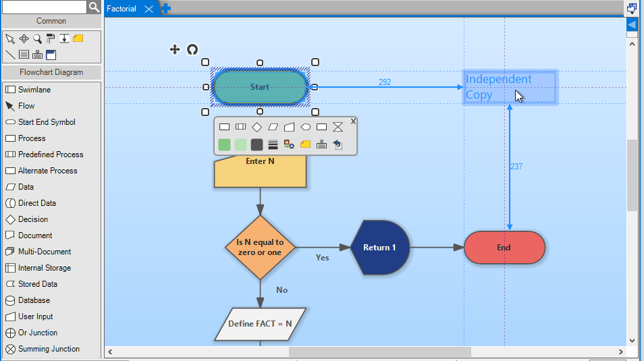Open line thickness options in floating toolbar
Image resolution: width=644 pixels, height=361 pixels.
[273, 144]
